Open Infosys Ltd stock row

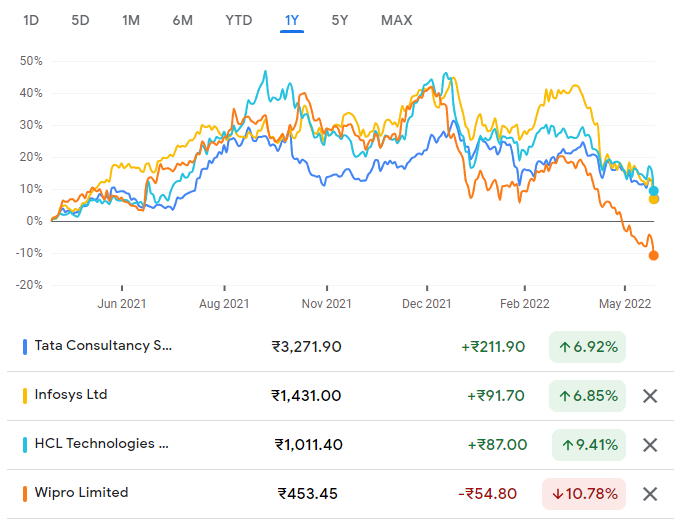(340, 396)
